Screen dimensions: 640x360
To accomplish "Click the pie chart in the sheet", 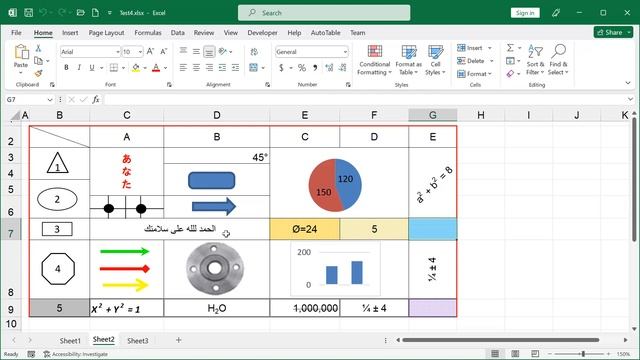I will tap(335, 185).
